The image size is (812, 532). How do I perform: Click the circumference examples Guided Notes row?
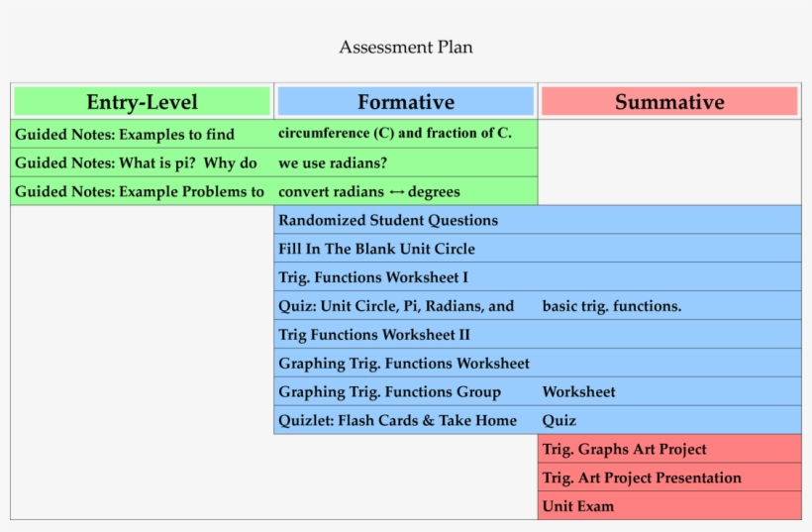tap(274, 134)
